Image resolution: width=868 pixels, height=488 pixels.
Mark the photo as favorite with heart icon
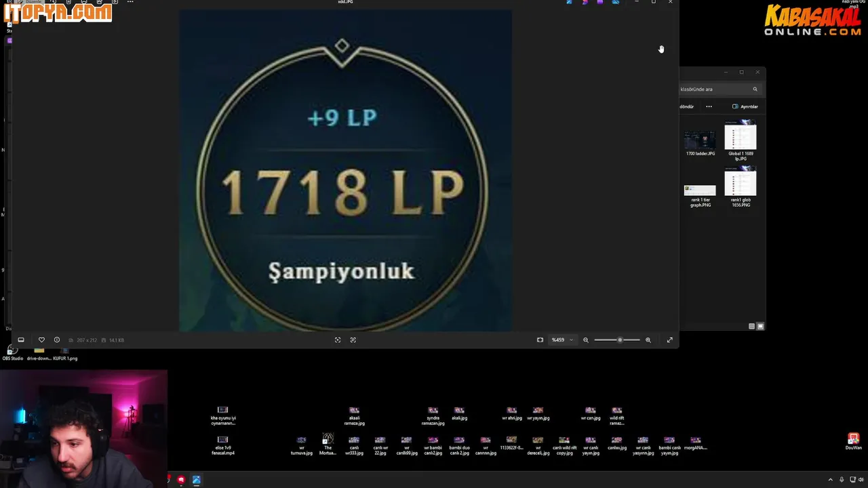[x=41, y=340]
